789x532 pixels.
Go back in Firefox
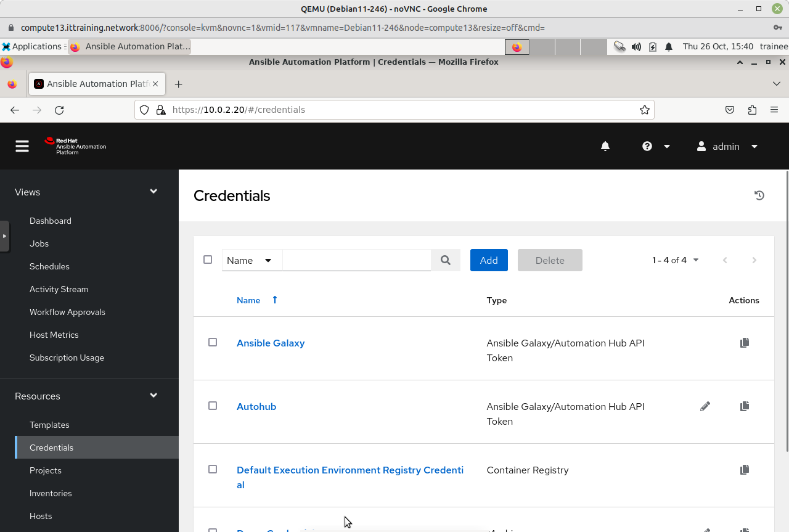15,110
